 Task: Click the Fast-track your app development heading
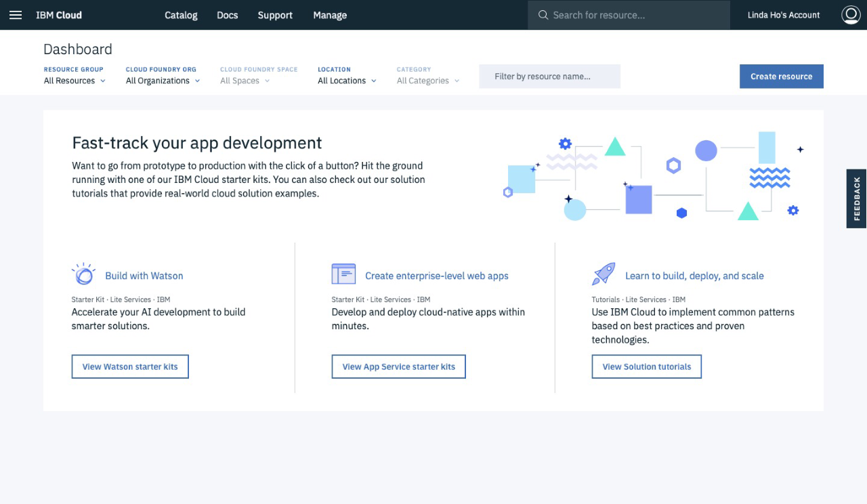tap(197, 143)
